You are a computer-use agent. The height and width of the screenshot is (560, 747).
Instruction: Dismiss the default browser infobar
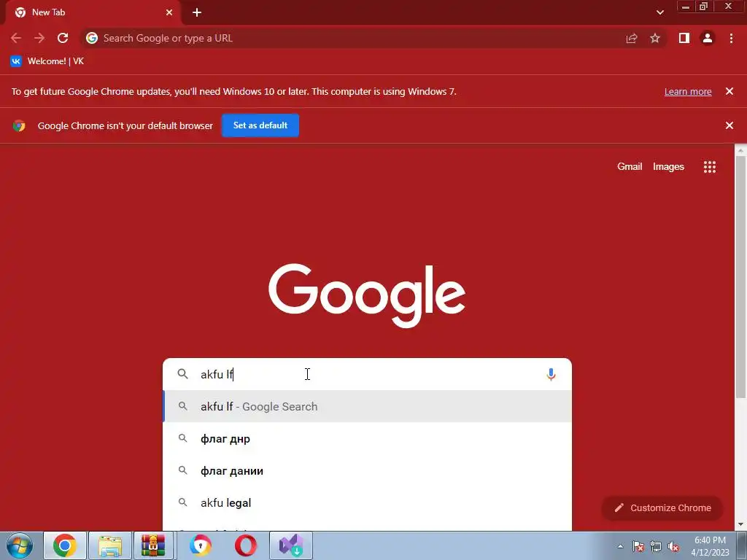click(x=729, y=125)
